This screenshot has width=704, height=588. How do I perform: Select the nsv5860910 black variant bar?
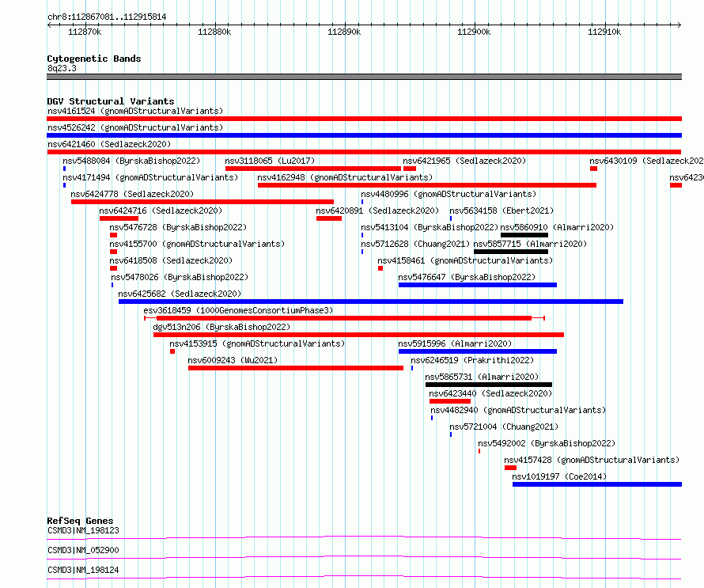[524, 235]
